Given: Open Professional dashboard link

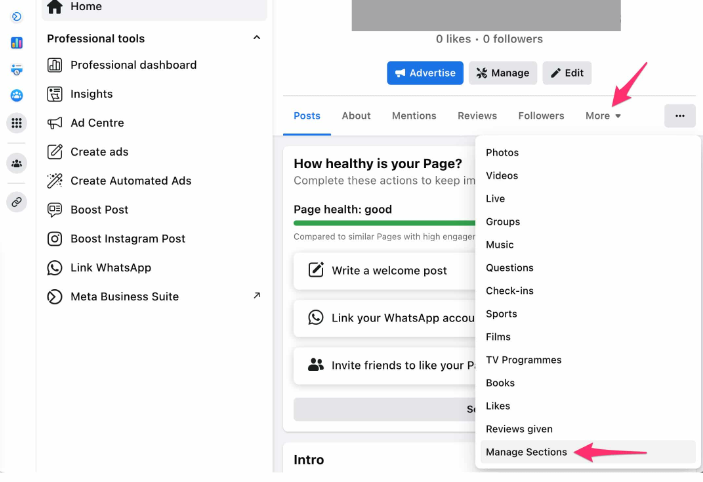Looking at the screenshot, I should [x=154, y=65].
